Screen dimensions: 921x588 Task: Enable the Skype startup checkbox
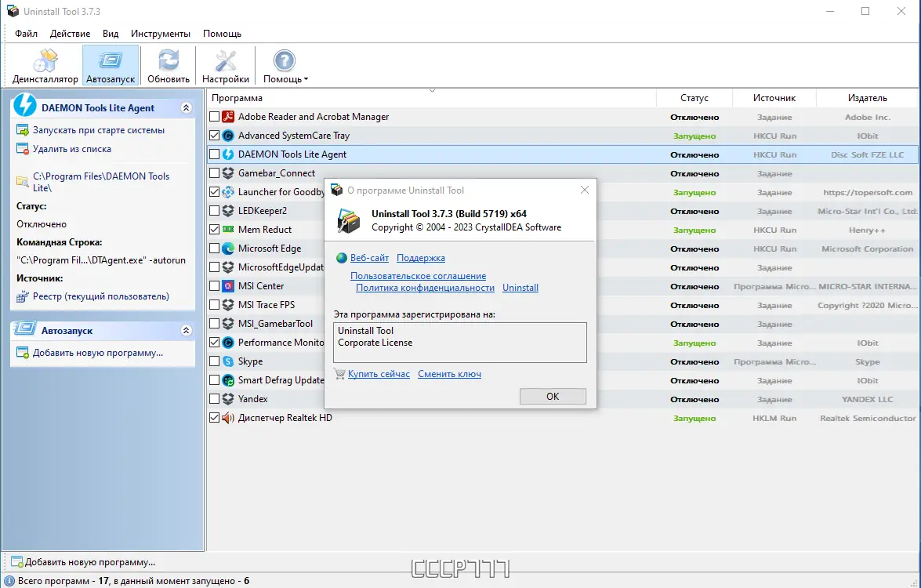click(x=212, y=361)
